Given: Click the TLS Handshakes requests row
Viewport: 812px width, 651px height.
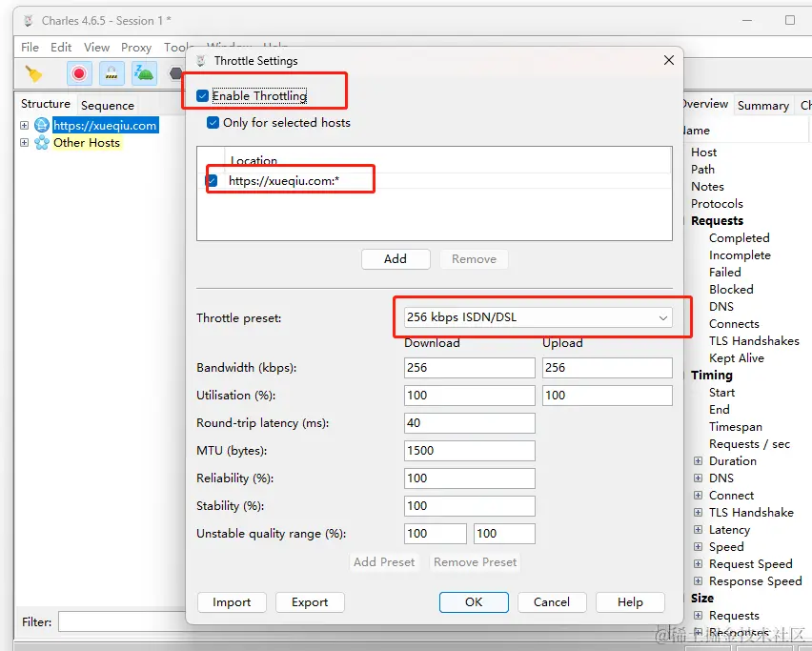Looking at the screenshot, I should click(754, 341).
